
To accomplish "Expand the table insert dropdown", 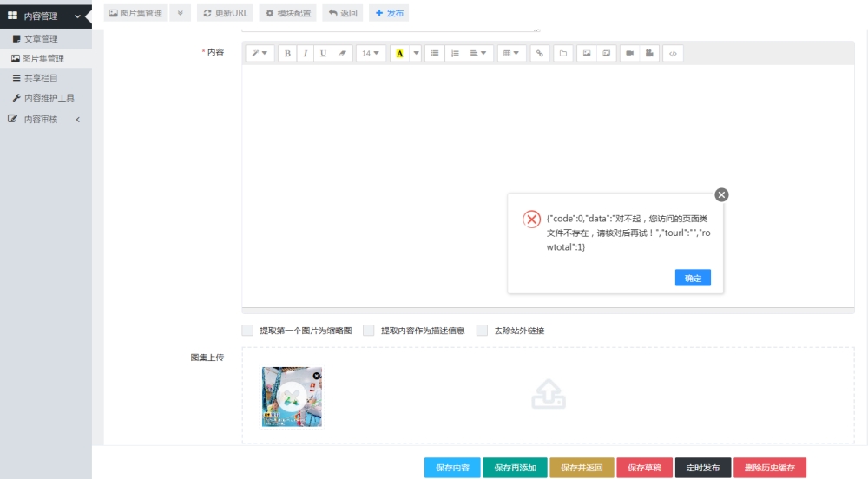I will 512,53.
